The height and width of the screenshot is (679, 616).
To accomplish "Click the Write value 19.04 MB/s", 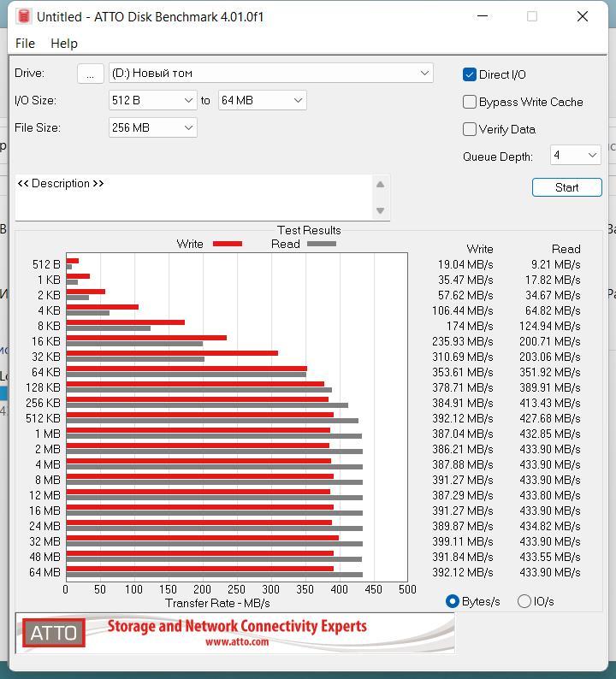I will (465, 264).
